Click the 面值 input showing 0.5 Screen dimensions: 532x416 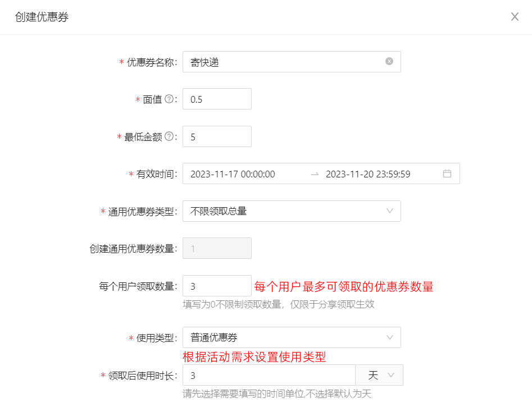217,99
